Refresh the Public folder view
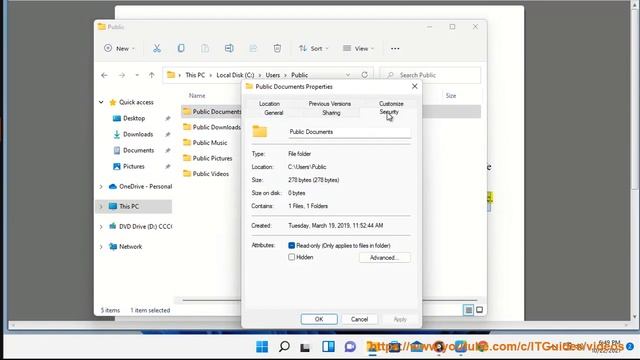The width and height of the screenshot is (640, 360). point(364,75)
